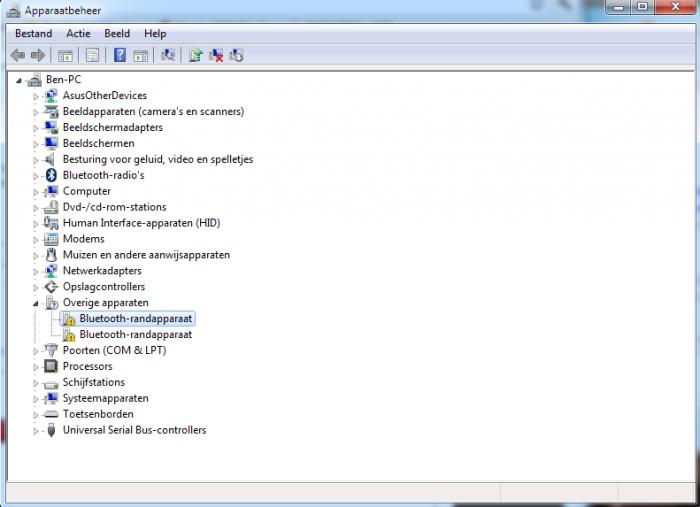
Task: Click the sound speaker category icon
Action: pos(50,159)
